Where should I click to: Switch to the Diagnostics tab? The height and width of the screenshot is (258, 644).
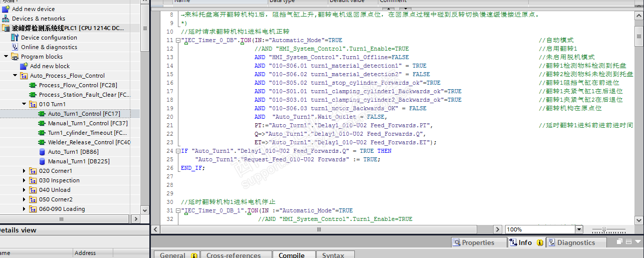click(576, 242)
